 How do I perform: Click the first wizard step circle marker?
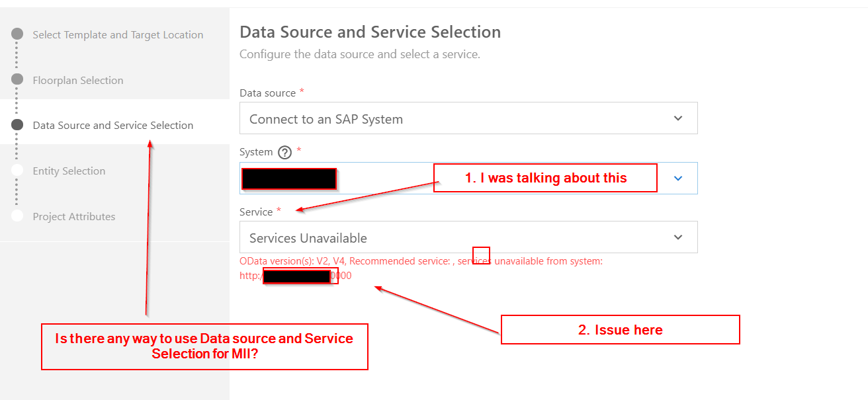click(18, 34)
